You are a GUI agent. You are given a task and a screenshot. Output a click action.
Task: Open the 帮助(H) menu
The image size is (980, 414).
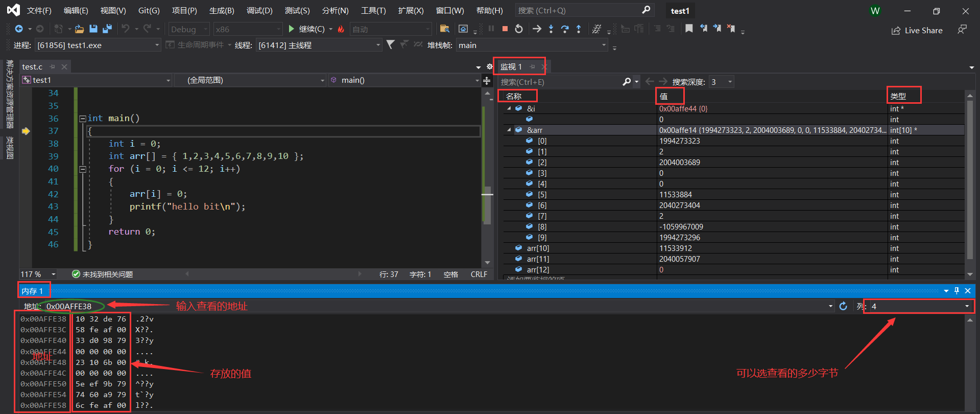489,11
